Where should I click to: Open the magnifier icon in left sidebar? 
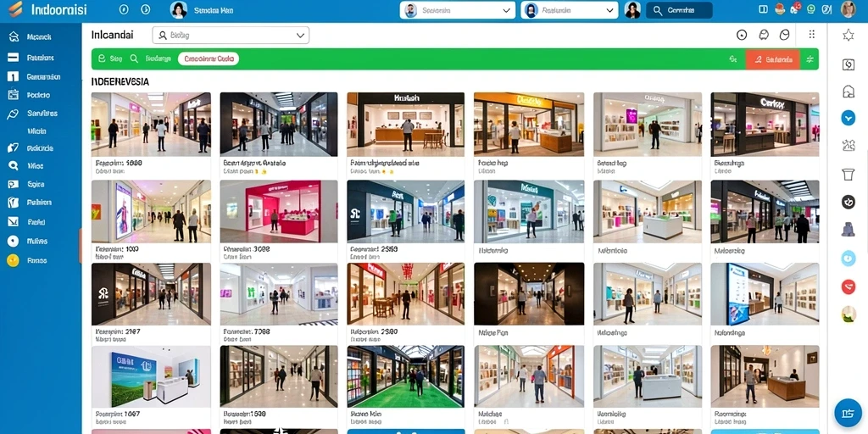[14, 165]
